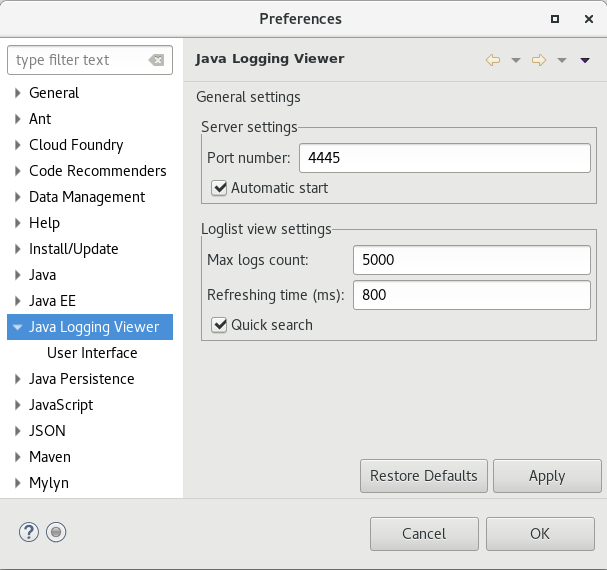607x570 pixels.
Task: Disable the Quick search checkbox
Action: tap(220, 325)
